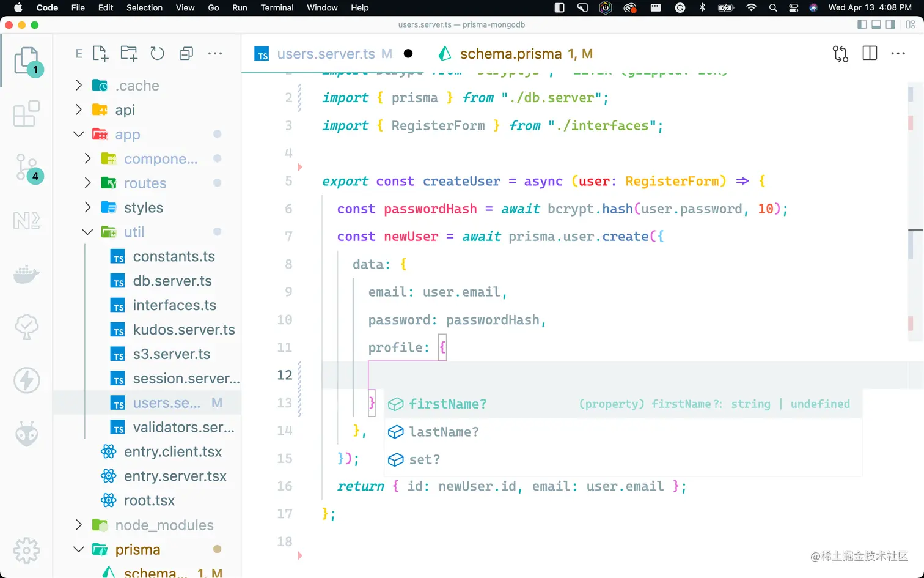Open the Thunder Client extension
924x578 pixels.
pos(26,380)
